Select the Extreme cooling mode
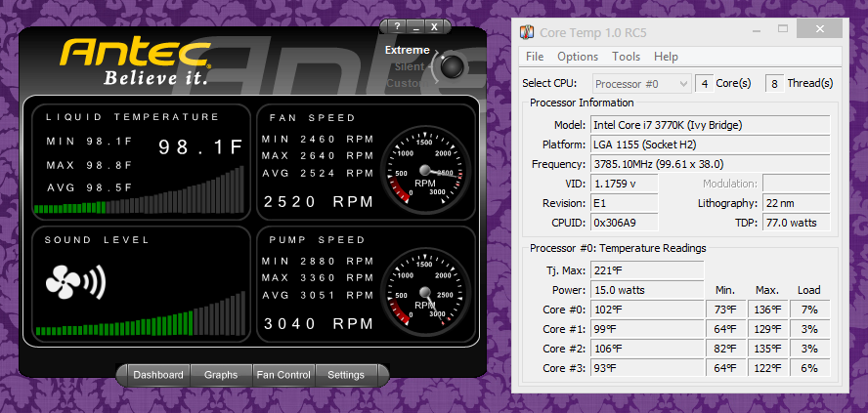 (x=408, y=50)
